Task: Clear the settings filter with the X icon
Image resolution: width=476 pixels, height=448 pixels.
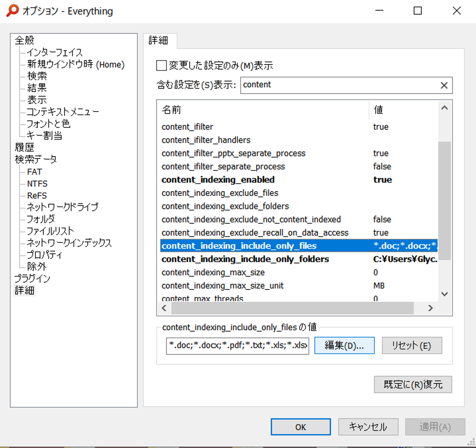Action: coord(444,85)
